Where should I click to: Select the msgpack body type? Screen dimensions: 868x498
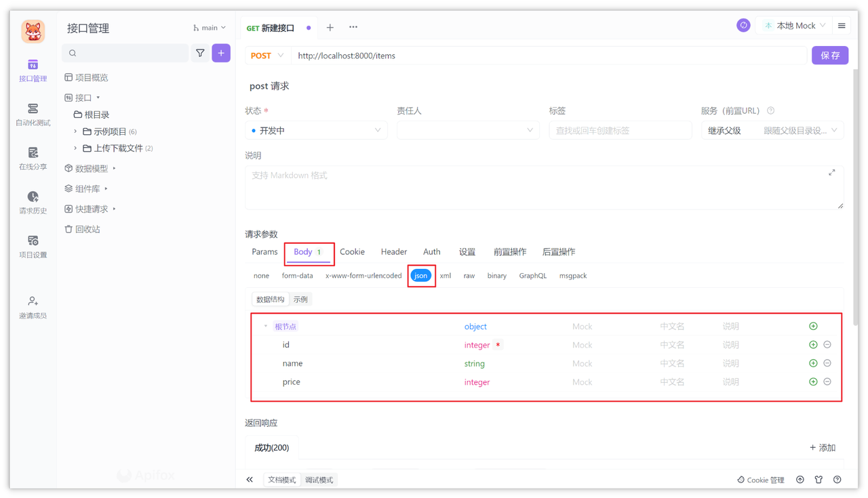(x=573, y=276)
